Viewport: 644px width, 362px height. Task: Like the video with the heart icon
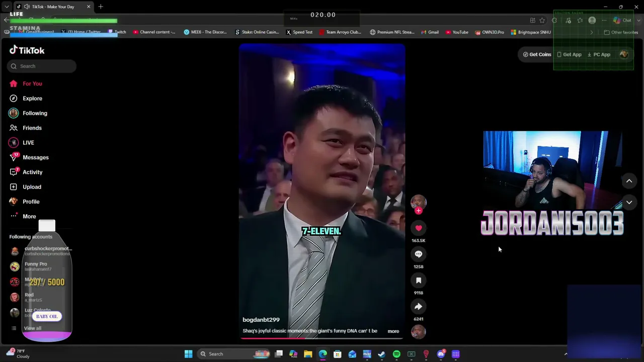418,228
